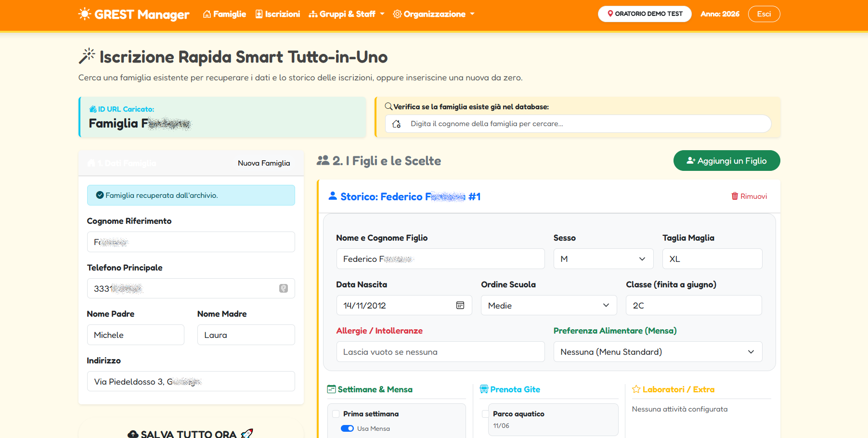This screenshot has height=438, width=868.
Task: Click the Indirizzo address field
Action: [191, 381]
